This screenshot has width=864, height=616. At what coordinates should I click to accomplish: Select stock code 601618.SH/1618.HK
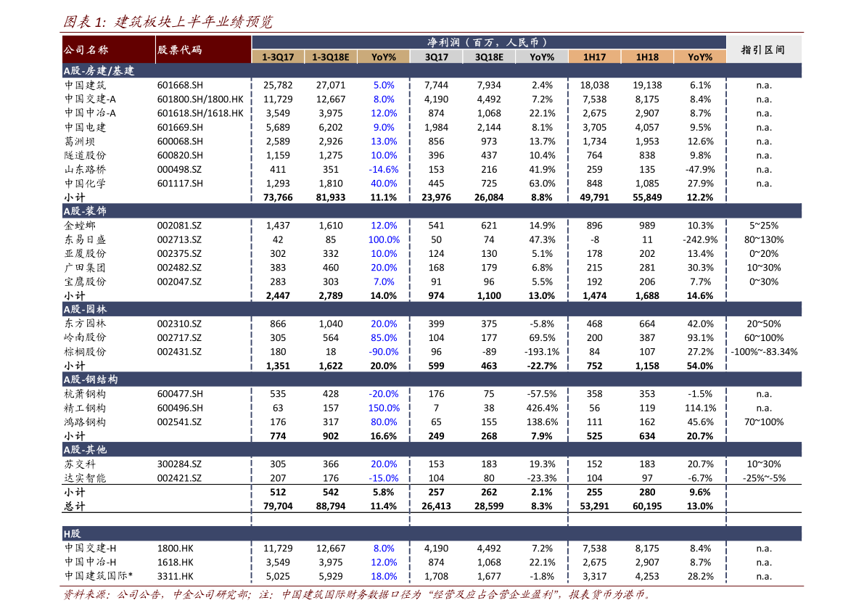coord(200,113)
